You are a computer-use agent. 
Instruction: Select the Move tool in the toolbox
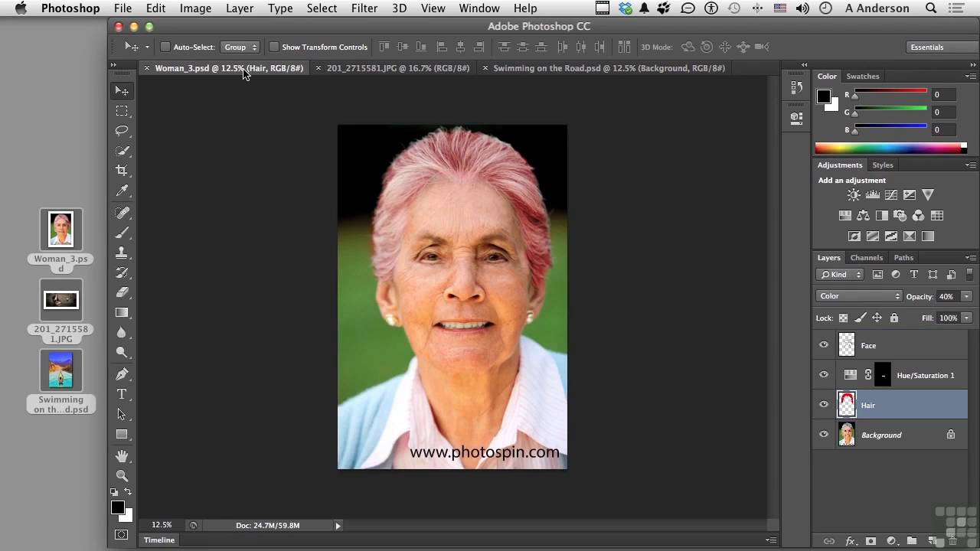click(x=122, y=91)
